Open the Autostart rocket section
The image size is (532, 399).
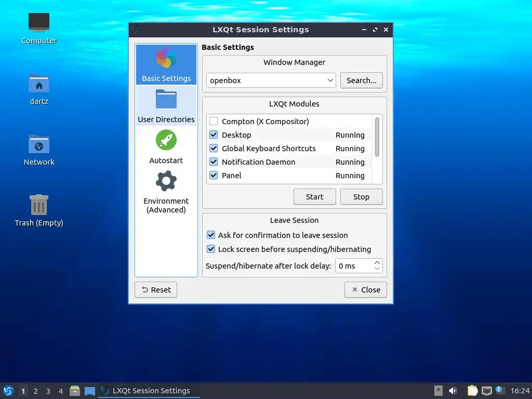click(166, 147)
